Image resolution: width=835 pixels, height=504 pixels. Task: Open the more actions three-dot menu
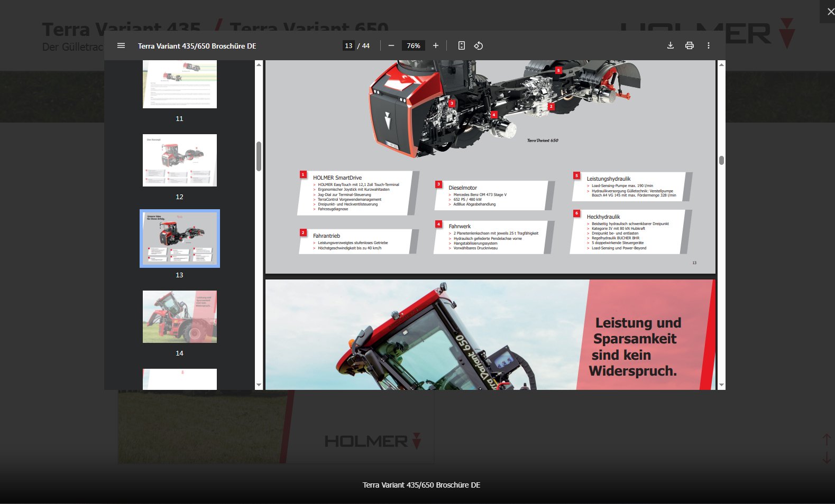709,46
